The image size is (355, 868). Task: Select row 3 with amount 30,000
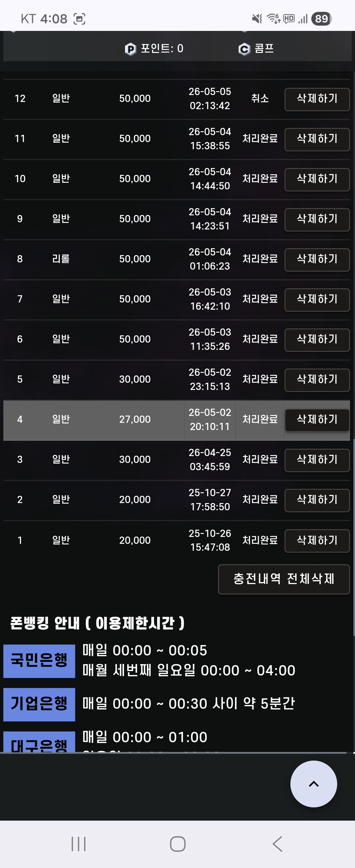(177, 460)
